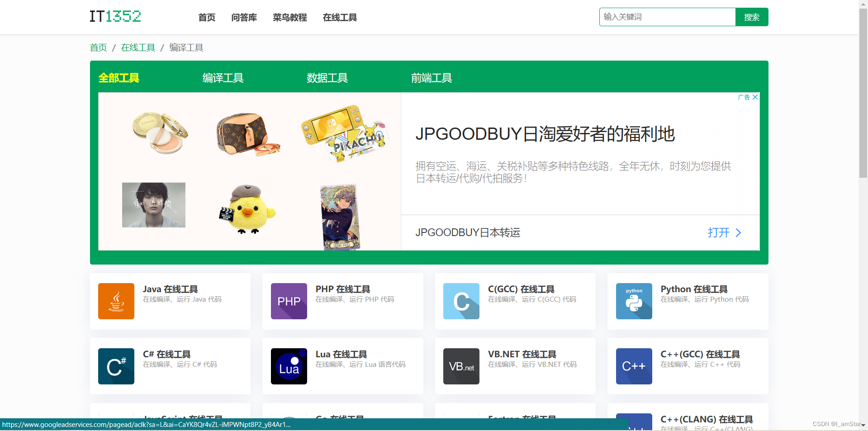The width and height of the screenshot is (868, 431).
Task: Click the 广告 ad info label
Action: tap(744, 97)
